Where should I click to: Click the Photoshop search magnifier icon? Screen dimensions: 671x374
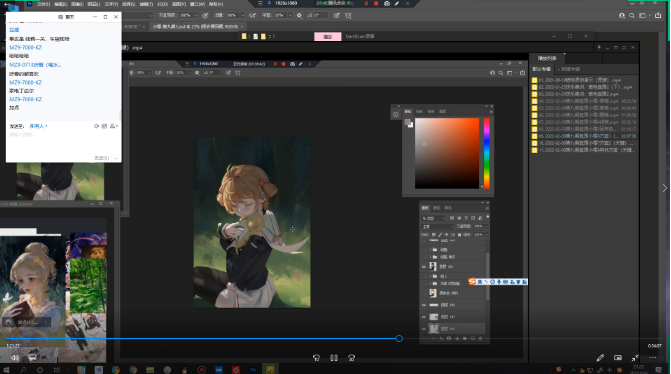(x=632, y=15)
